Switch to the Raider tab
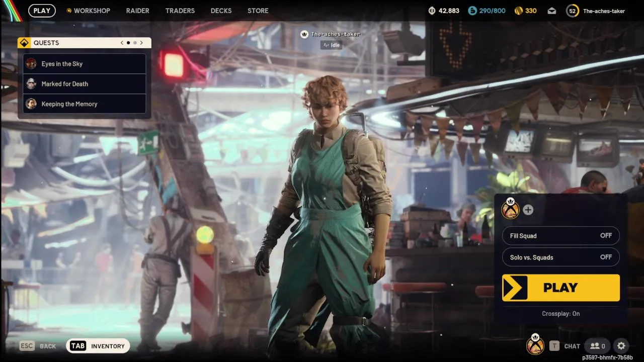This screenshot has height=362, width=644. coord(137,11)
